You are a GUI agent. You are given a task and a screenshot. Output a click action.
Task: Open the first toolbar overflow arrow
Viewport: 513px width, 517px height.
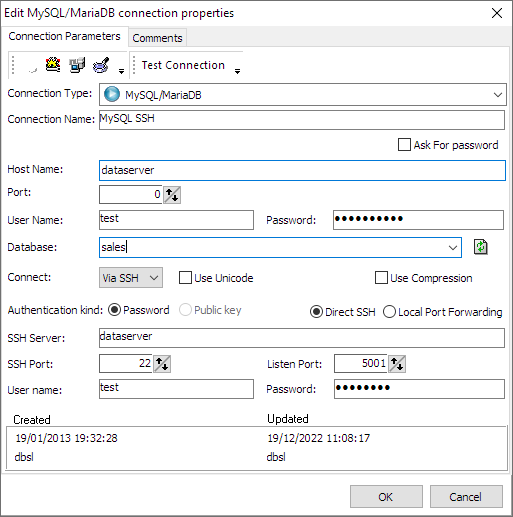(x=121, y=71)
